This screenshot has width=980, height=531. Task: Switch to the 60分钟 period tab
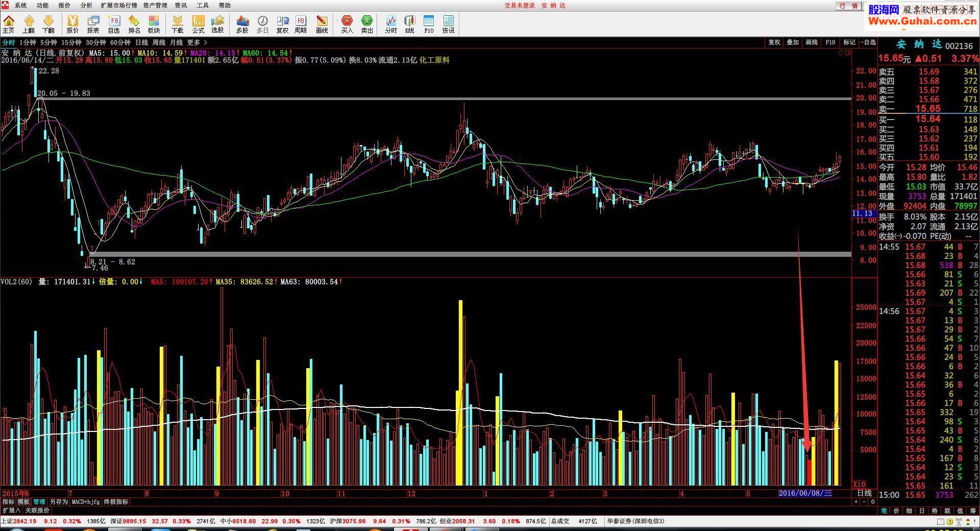(120, 42)
